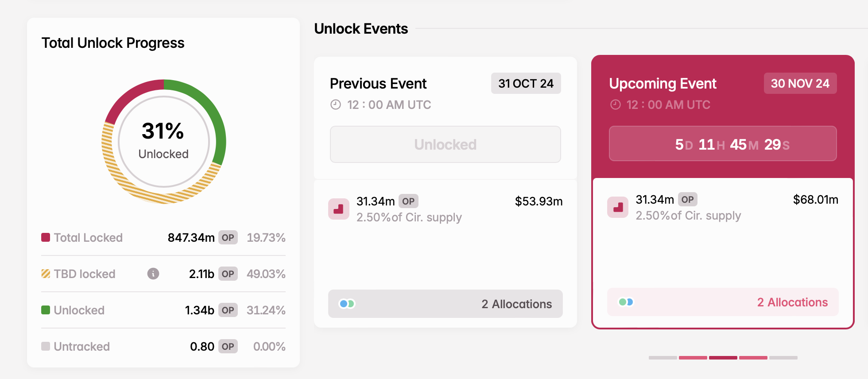The image size is (868, 379).
Task: Click the chart icon in Previous Event
Action: (x=339, y=209)
